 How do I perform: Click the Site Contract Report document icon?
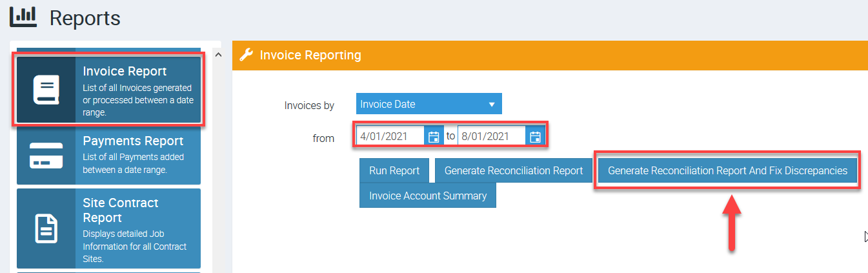click(x=46, y=228)
